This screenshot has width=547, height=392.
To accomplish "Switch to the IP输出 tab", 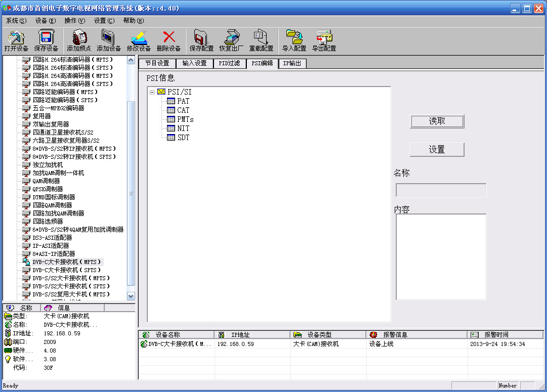I will pos(292,63).
